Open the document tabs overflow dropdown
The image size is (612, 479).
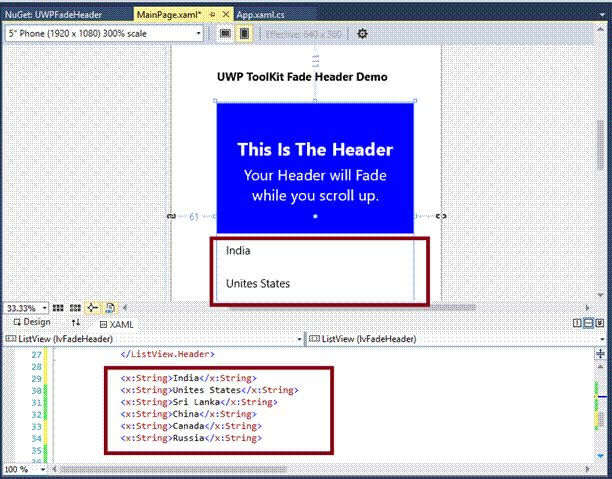601,15
